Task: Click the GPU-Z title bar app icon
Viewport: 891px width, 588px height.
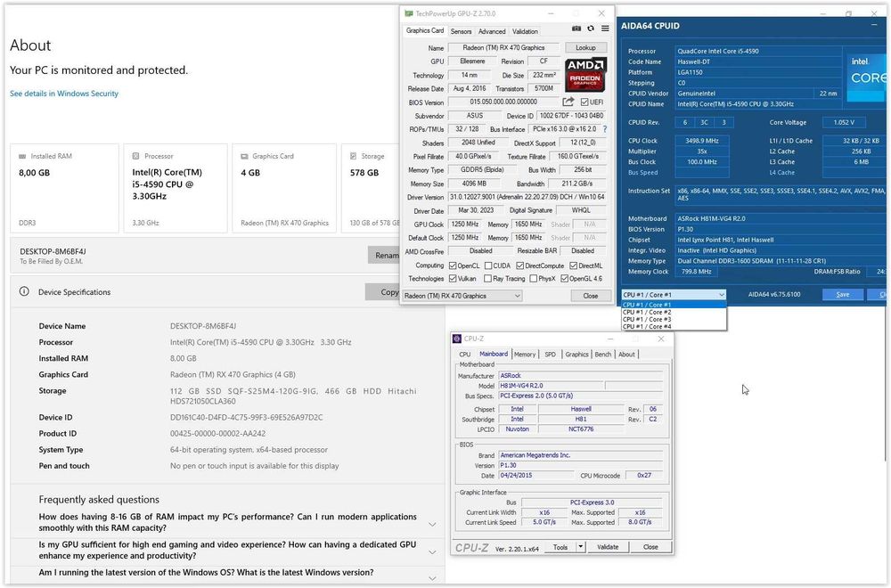Action: 409,13
